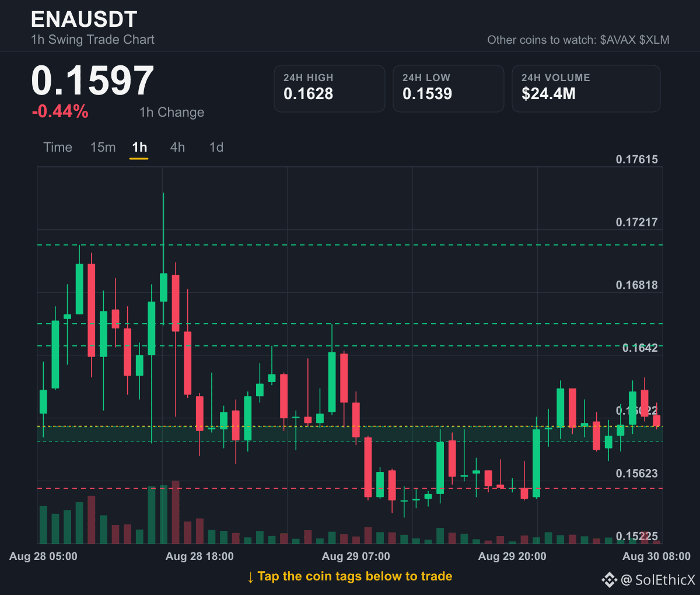
Task: Click the Aug 28 18:00 time label
Action: tap(199, 556)
